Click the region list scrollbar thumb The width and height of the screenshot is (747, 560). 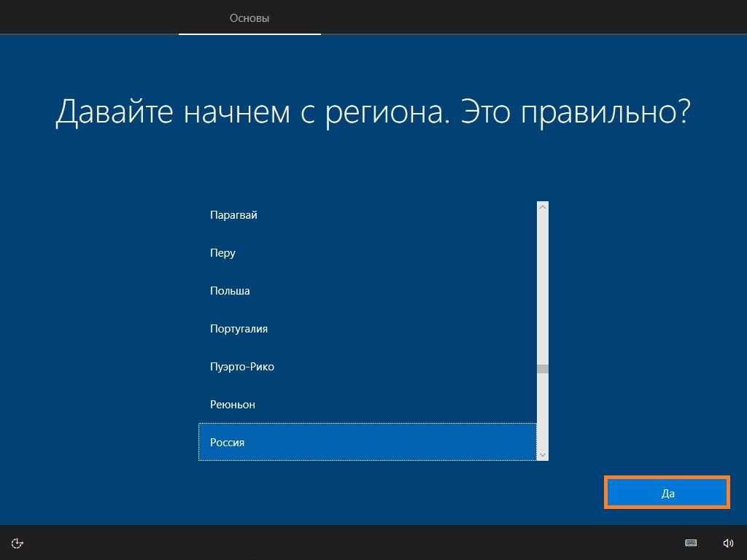(542, 369)
